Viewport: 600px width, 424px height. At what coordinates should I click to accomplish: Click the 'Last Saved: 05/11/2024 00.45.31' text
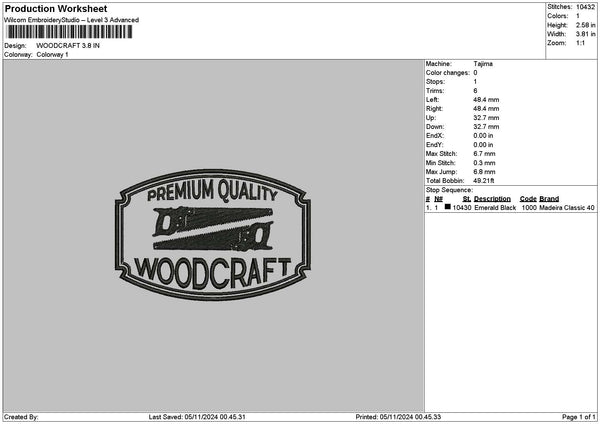(197, 417)
